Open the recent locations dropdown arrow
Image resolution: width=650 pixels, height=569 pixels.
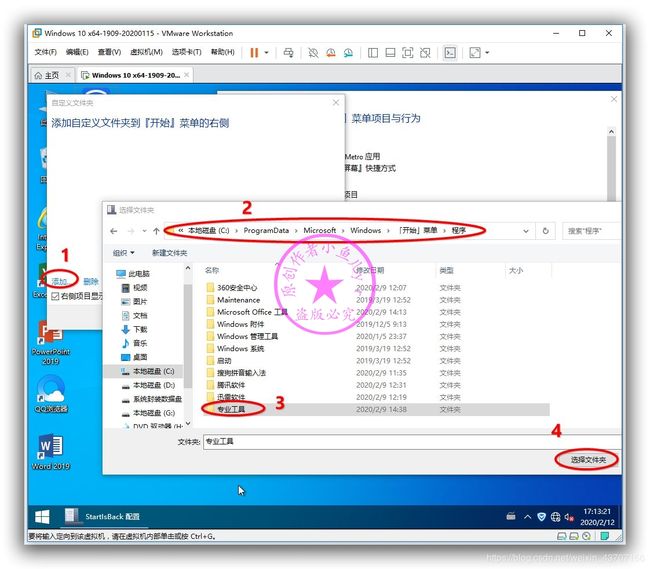(x=144, y=231)
